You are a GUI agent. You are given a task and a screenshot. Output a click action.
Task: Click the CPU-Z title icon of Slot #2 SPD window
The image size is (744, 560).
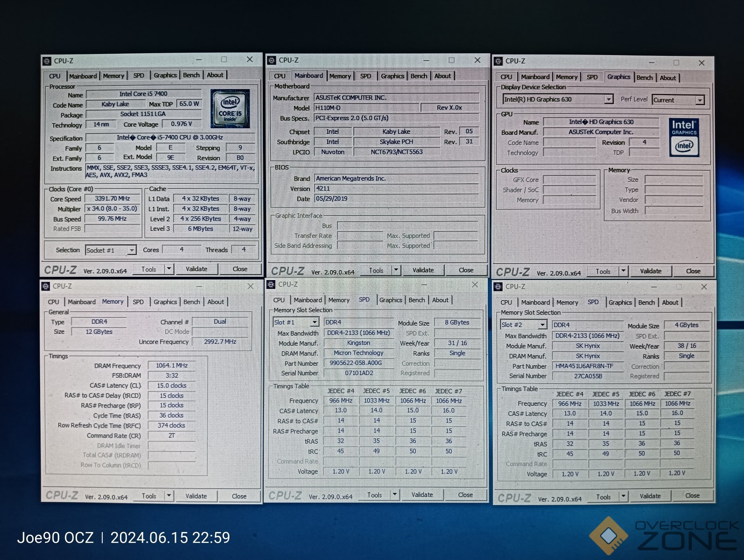498,287
